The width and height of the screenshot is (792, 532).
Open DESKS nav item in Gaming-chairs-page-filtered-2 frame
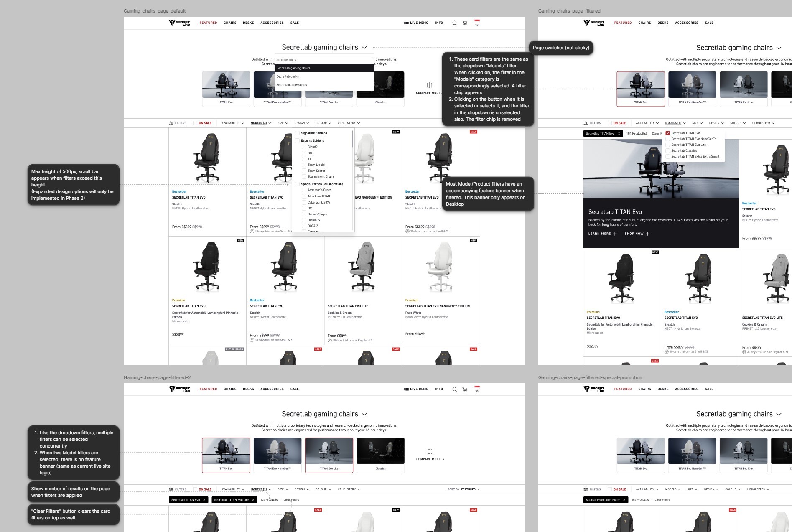[248, 389]
